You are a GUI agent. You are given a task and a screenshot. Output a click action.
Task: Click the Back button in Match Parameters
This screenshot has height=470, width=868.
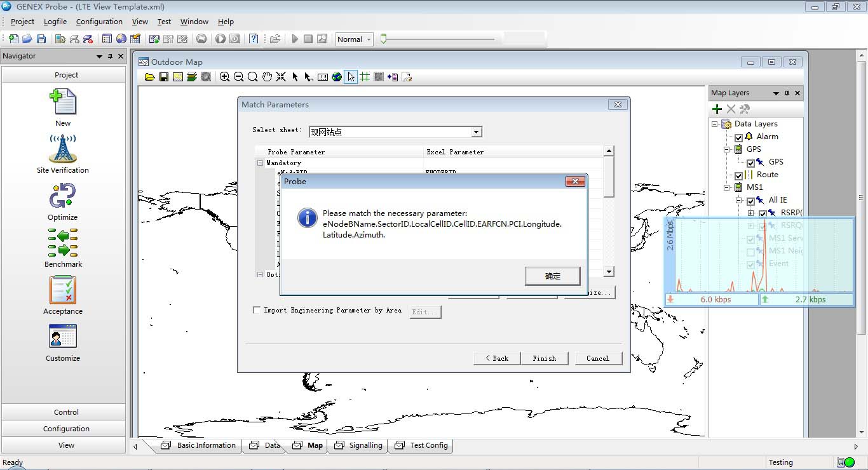click(497, 358)
